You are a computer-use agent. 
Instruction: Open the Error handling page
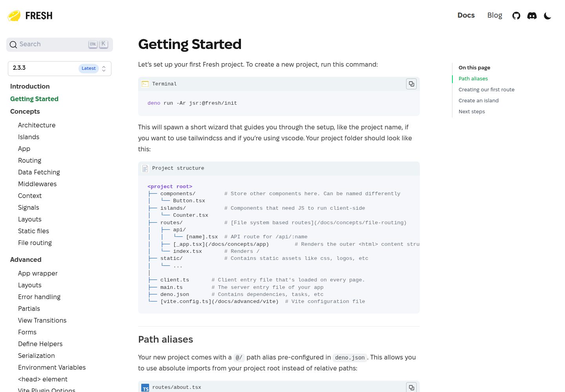pyautogui.click(x=39, y=297)
